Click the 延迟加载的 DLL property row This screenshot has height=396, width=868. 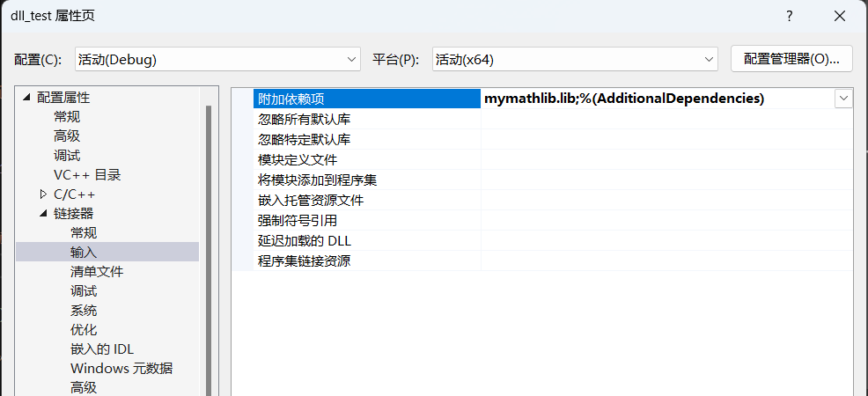coord(553,240)
